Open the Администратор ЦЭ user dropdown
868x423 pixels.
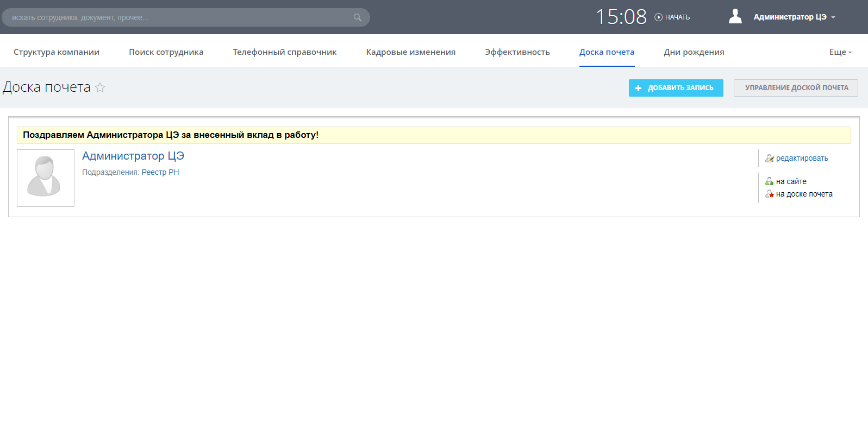coord(794,17)
